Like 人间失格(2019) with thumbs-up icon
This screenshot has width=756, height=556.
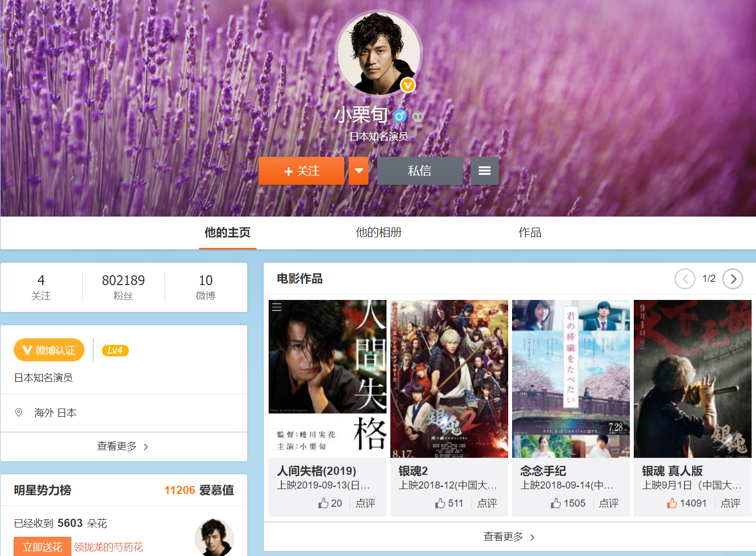click(323, 503)
